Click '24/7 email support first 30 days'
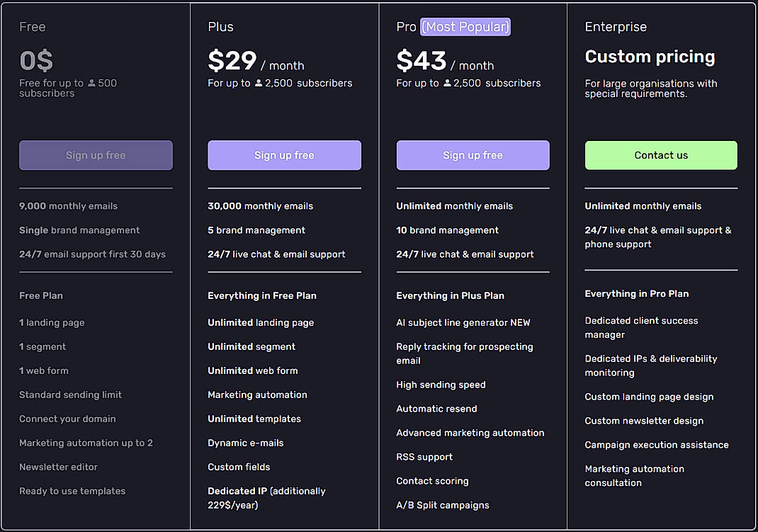The image size is (758, 532). (x=92, y=254)
